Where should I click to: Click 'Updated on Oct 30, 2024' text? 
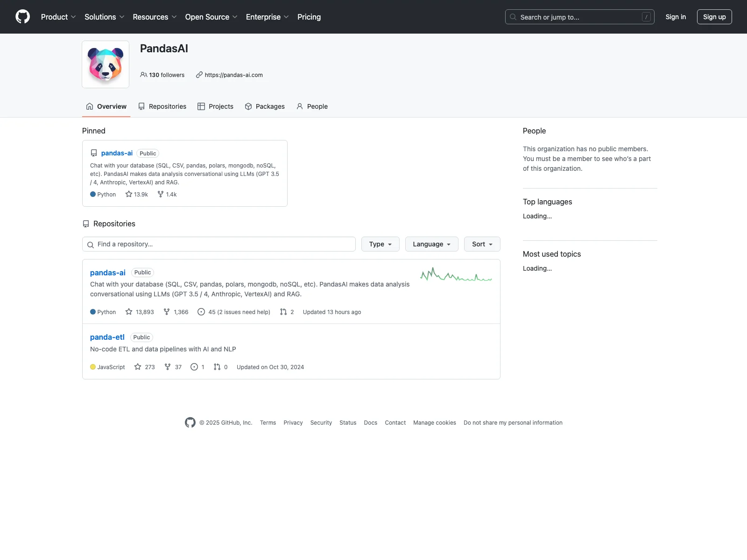coord(270,367)
